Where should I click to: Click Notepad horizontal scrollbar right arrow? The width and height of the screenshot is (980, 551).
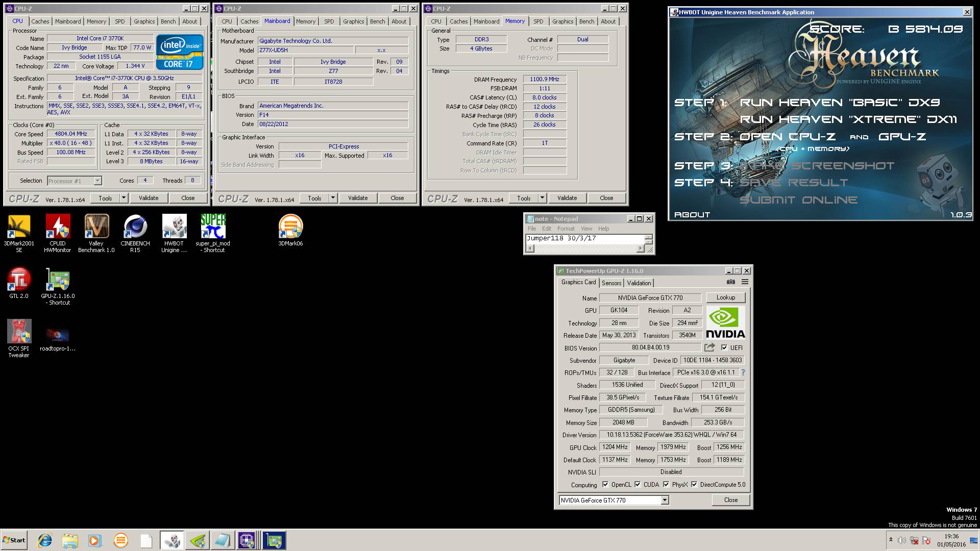(x=641, y=248)
